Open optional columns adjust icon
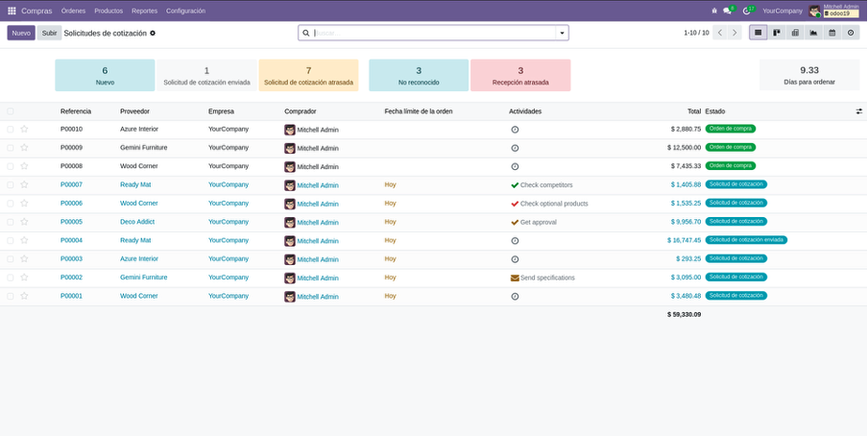The width and height of the screenshot is (868, 436). point(859,111)
